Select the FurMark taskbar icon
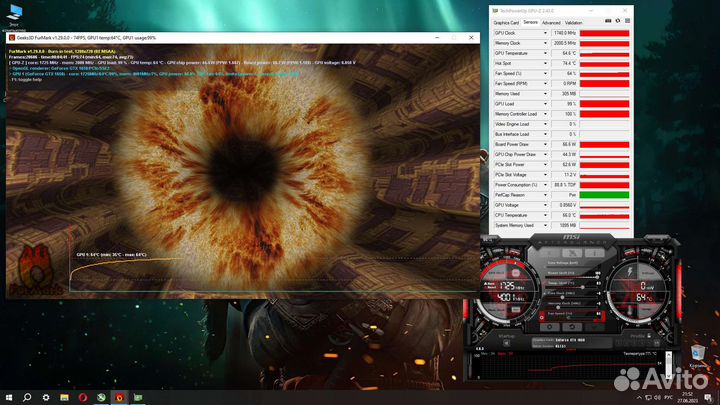Screen dimensions: 720x405 pos(119,397)
